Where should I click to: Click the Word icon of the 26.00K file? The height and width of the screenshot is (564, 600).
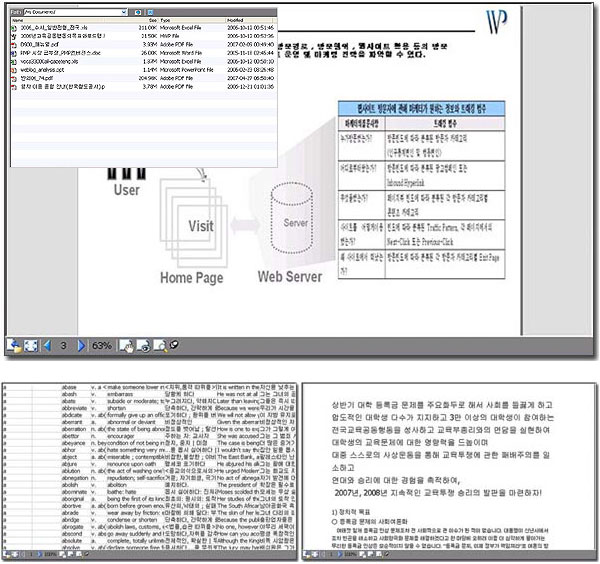pos(14,53)
